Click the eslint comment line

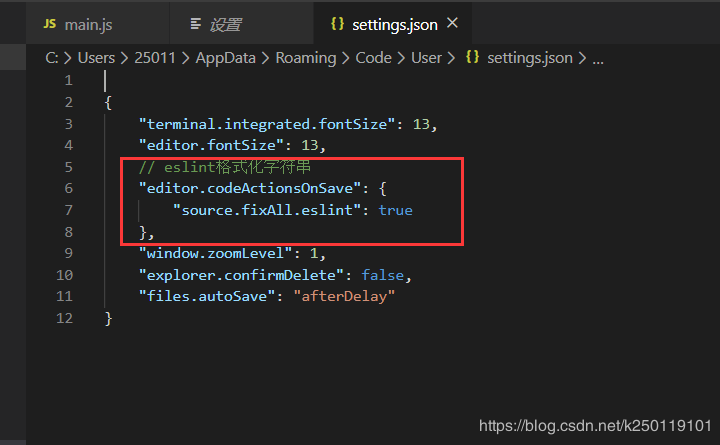(x=225, y=167)
